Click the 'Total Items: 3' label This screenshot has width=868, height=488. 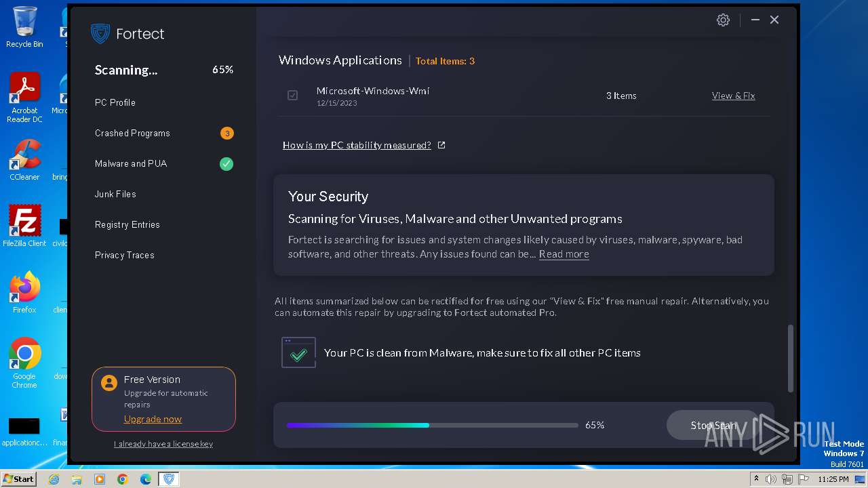coord(445,61)
